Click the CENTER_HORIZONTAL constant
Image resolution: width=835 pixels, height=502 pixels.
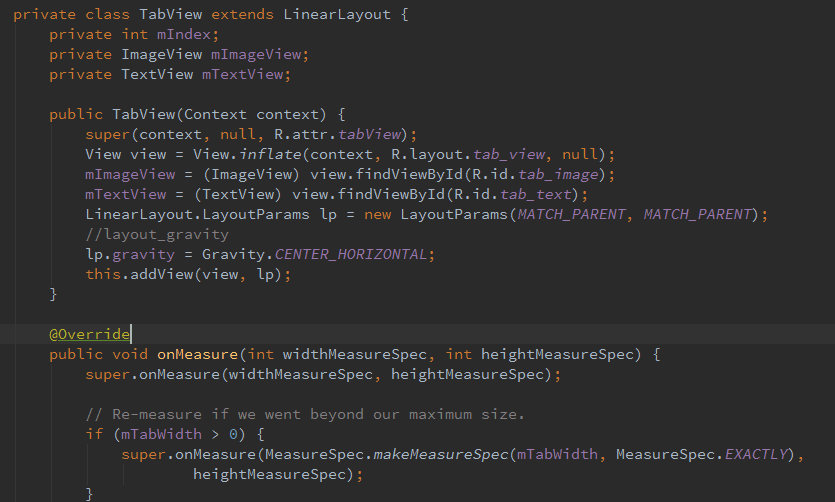351,254
